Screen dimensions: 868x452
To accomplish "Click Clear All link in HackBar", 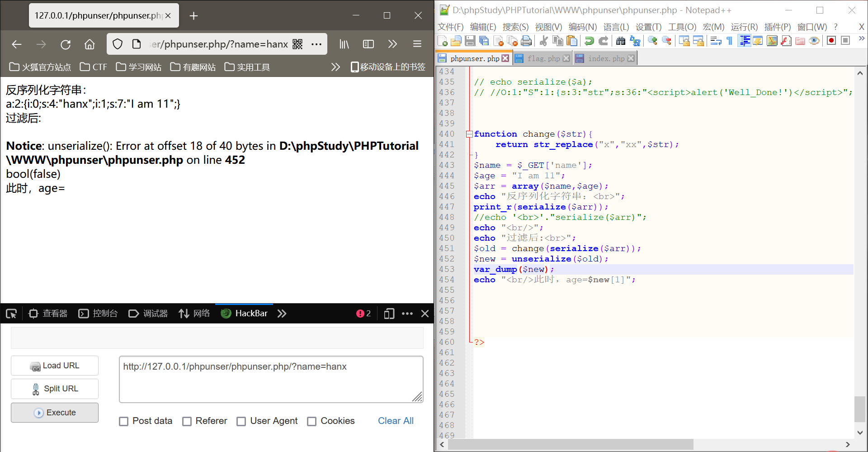I will [x=396, y=421].
